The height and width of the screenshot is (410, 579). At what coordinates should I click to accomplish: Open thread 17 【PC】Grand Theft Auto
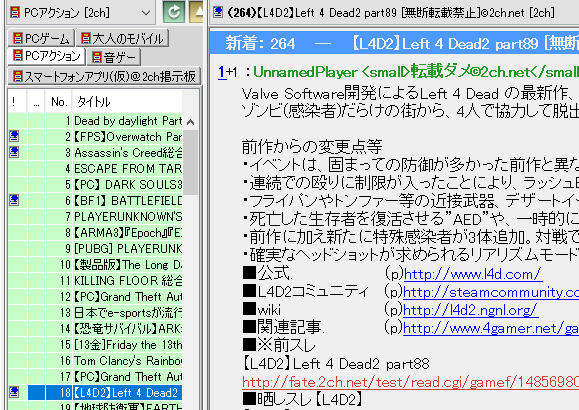click(128, 377)
